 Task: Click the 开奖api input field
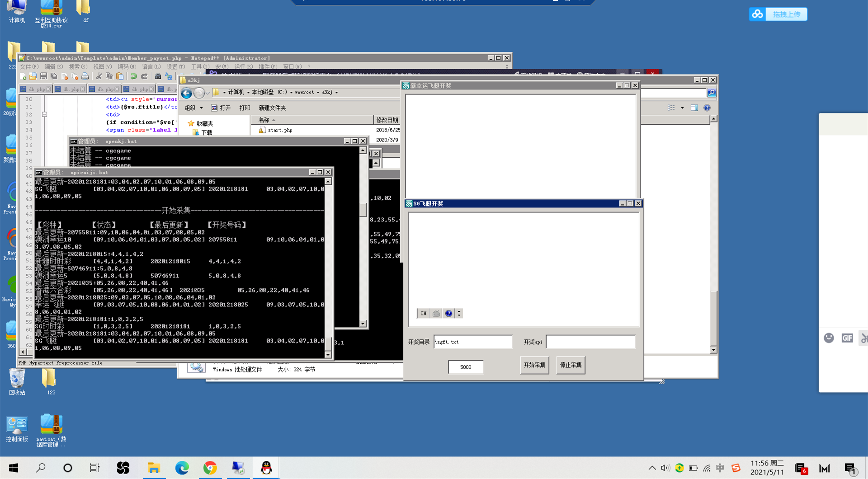point(590,342)
